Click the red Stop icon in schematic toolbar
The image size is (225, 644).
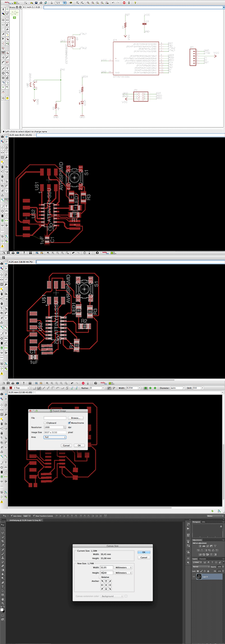click(124, 3)
